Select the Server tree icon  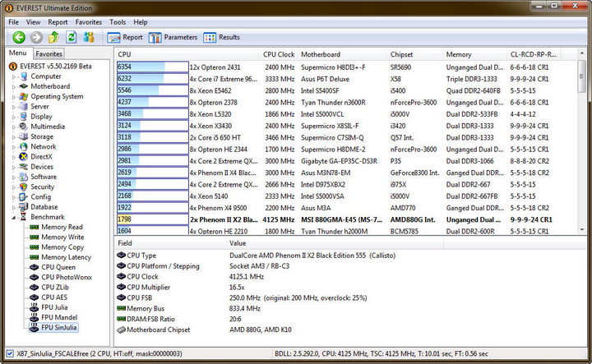(24, 106)
